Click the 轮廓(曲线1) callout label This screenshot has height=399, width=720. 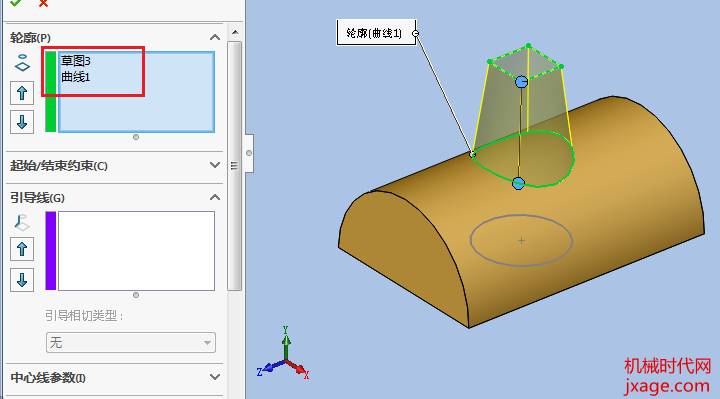click(x=376, y=33)
